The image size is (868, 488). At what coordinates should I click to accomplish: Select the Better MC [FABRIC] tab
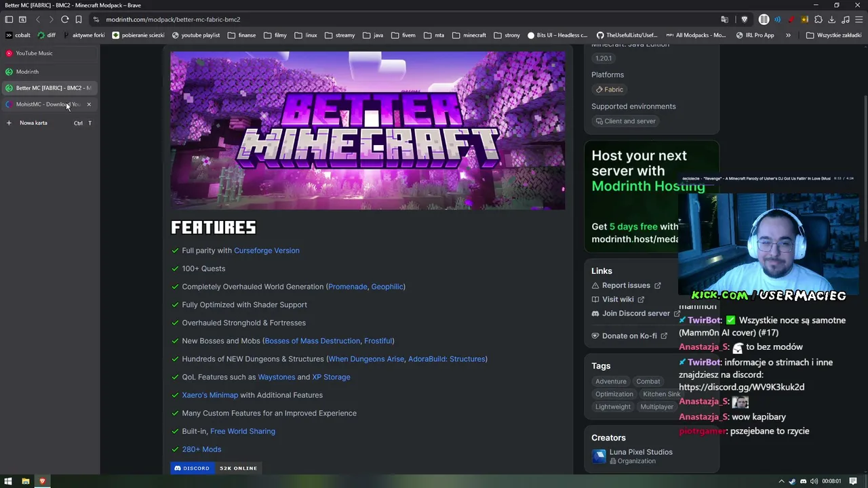49,88
